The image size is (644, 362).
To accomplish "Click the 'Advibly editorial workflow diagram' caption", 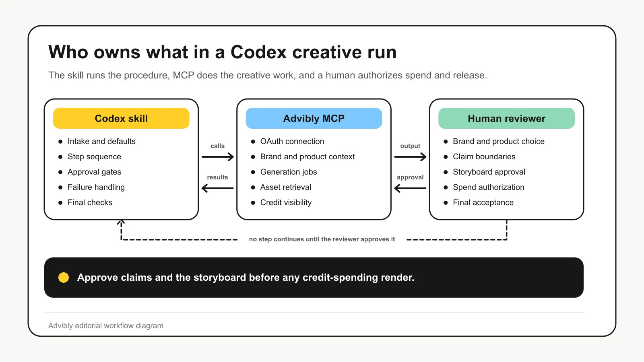I will pos(106,326).
